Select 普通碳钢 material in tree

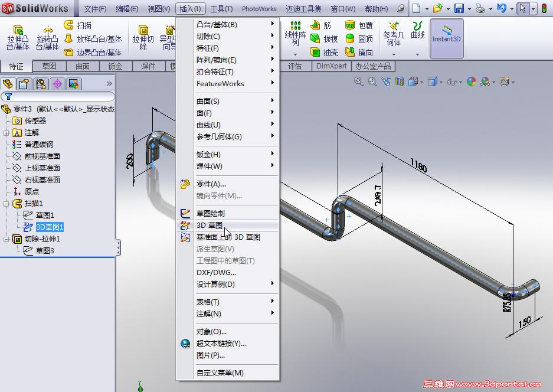click(x=39, y=145)
